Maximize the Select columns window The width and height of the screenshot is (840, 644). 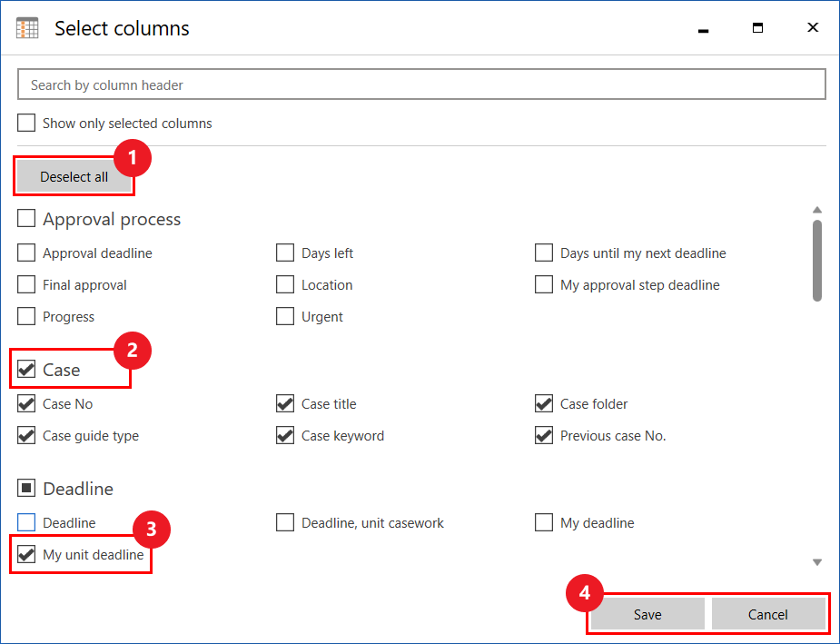click(x=757, y=28)
